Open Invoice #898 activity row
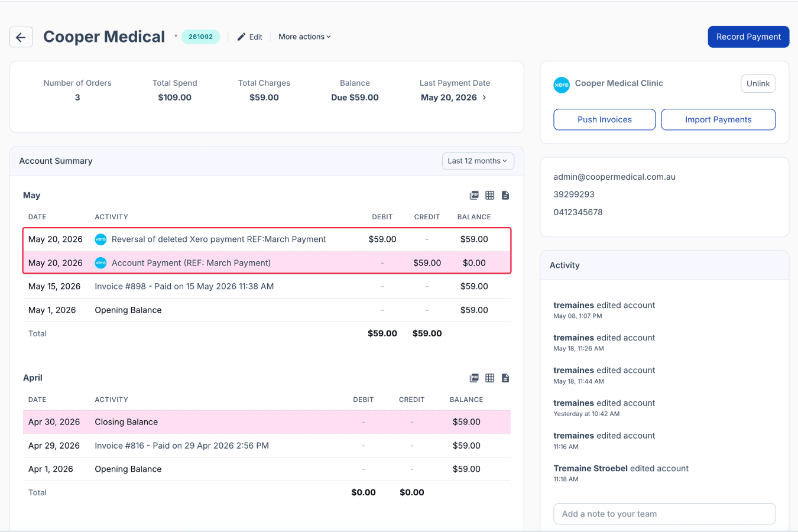Image resolution: width=798 pixels, height=532 pixels. click(x=267, y=287)
